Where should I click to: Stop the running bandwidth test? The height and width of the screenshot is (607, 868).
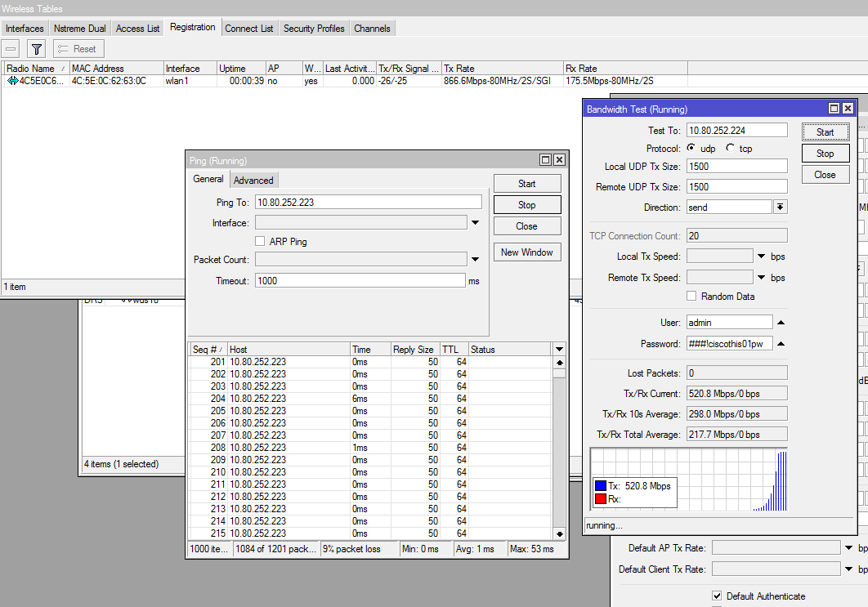tap(825, 154)
